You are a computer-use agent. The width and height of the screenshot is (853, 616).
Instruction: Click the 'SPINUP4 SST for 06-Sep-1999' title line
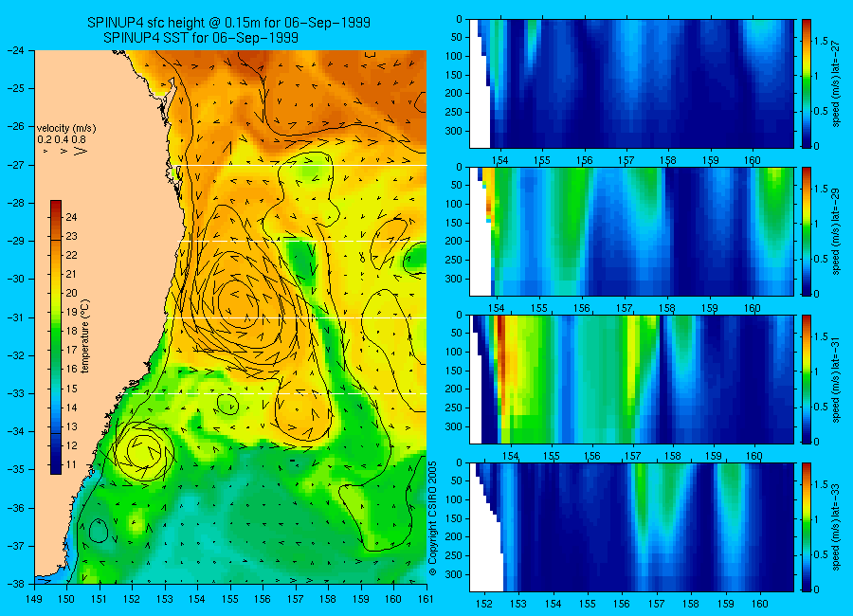pyautogui.click(x=201, y=38)
